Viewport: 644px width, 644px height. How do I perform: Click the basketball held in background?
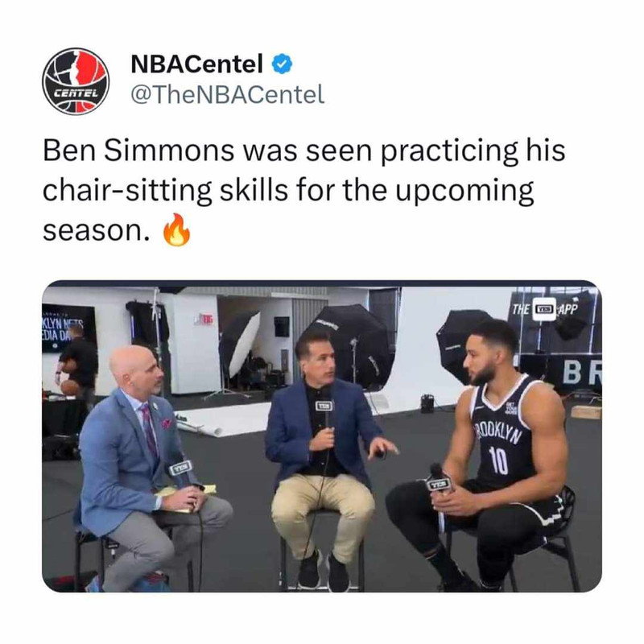[x=69, y=387]
